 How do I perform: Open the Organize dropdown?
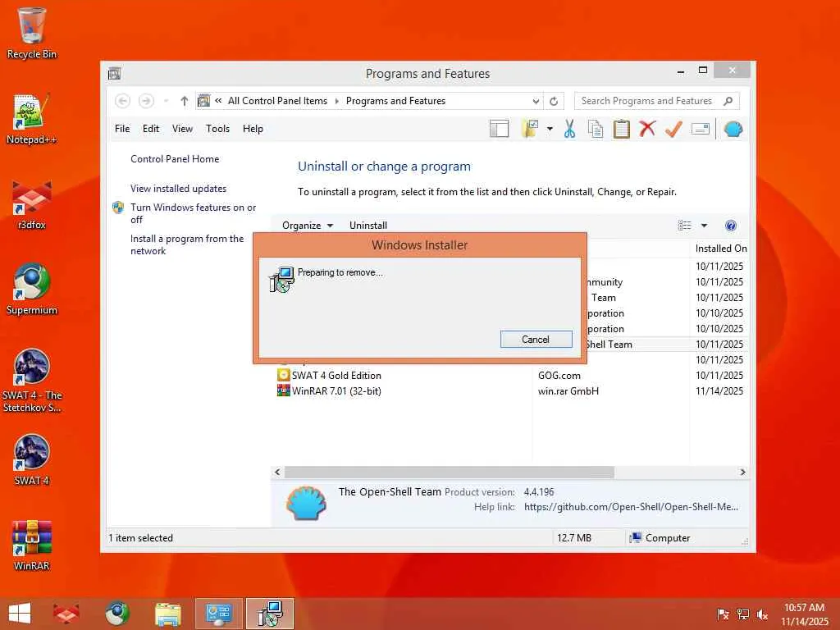click(x=308, y=226)
